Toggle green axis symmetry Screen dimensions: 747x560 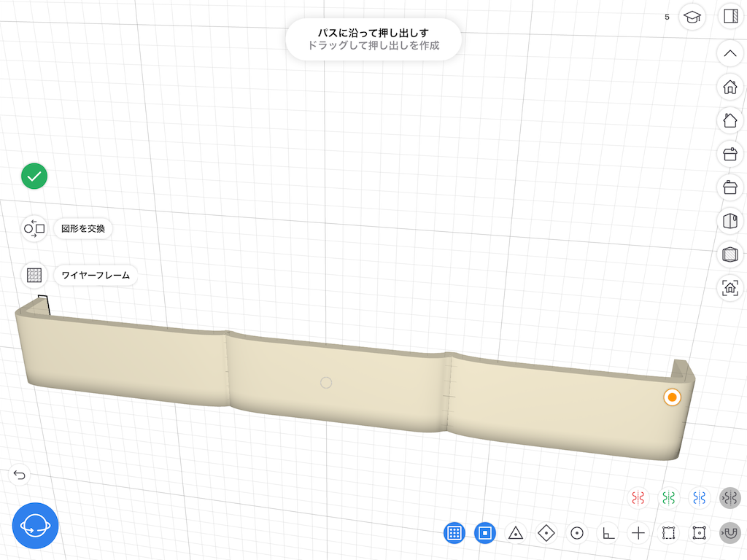(668, 498)
